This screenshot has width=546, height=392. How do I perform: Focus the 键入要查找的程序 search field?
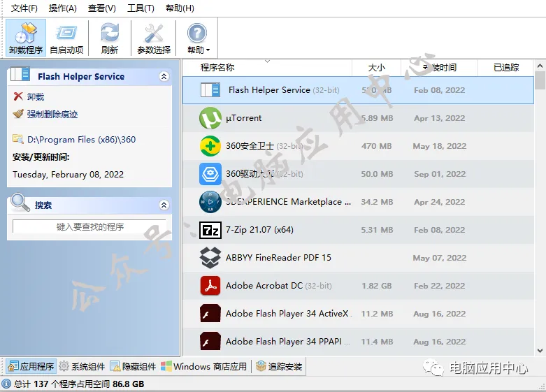point(89,226)
